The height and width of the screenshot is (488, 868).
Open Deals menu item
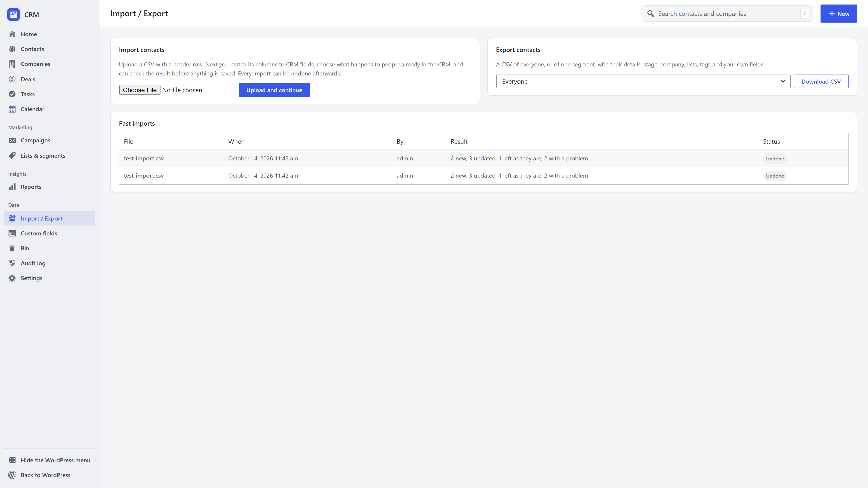pos(50,79)
